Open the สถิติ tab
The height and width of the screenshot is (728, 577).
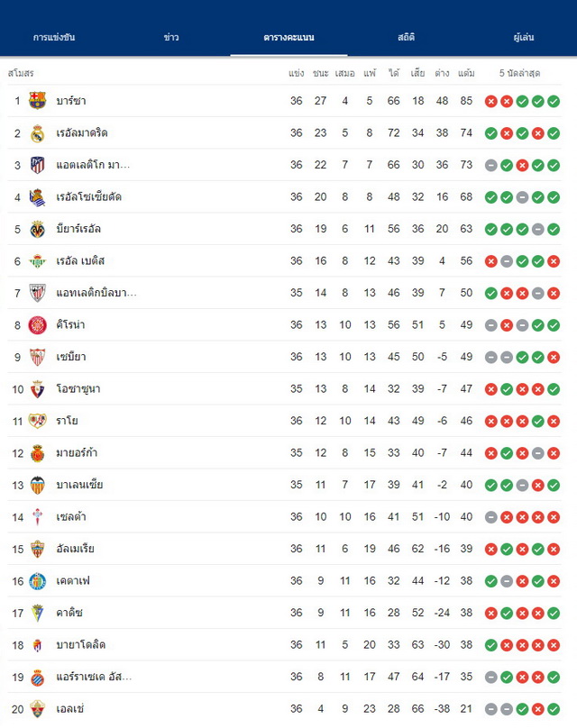click(x=406, y=37)
